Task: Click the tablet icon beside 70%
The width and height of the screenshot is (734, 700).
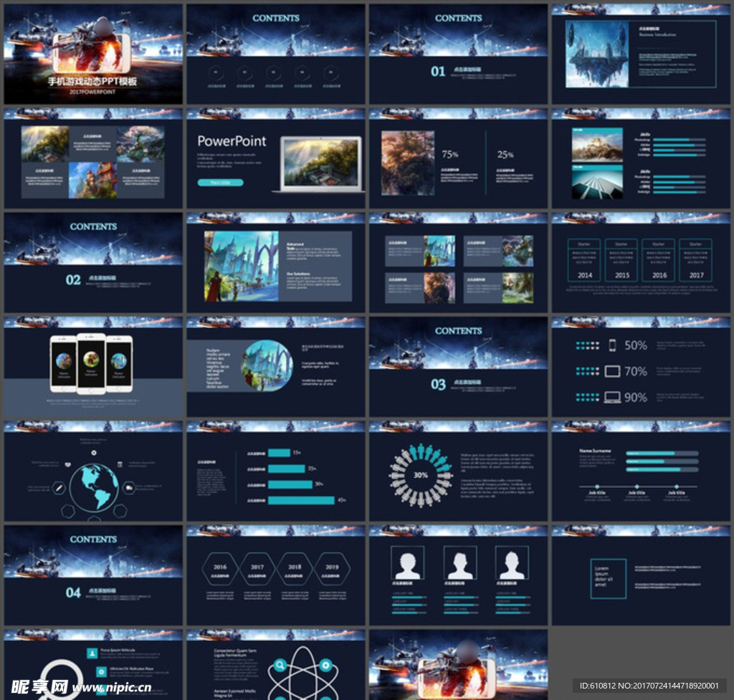Action: click(x=612, y=372)
